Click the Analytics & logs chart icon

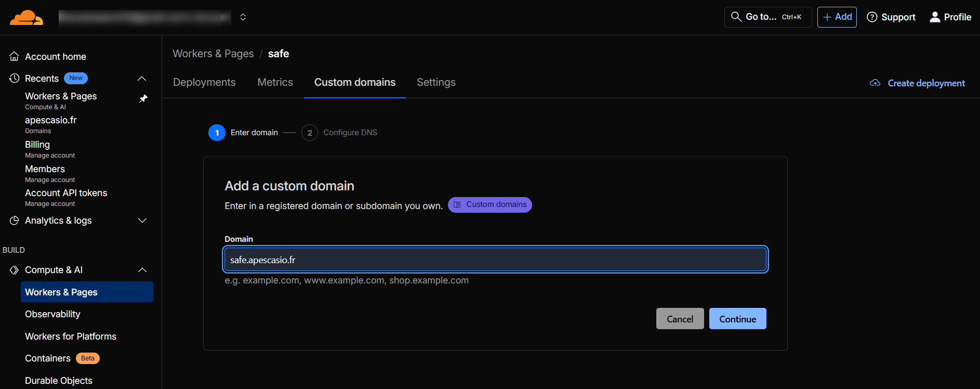click(15, 221)
